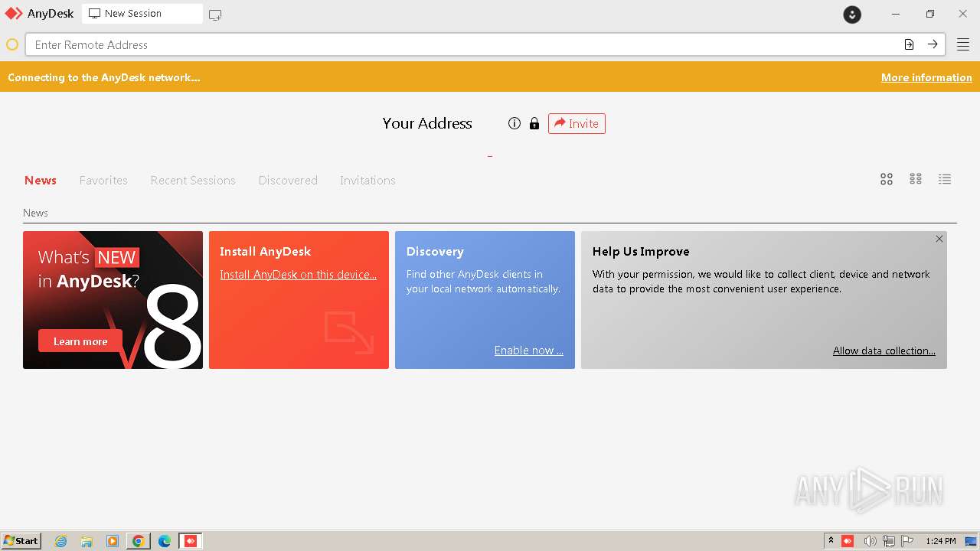This screenshot has width=980, height=551.
Task: Click the Invite button
Action: [577, 123]
